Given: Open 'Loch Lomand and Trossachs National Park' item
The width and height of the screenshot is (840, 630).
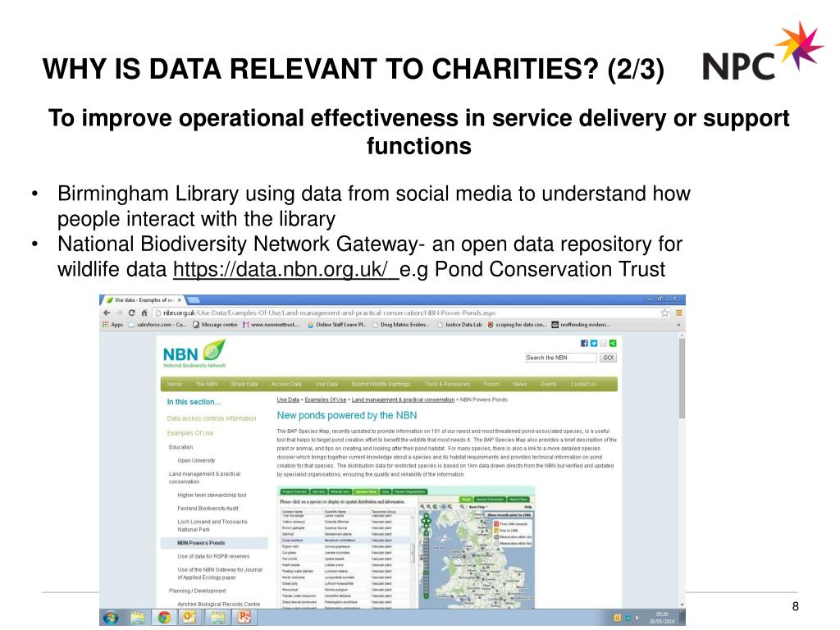Looking at the screenshot, I should 212,526.
